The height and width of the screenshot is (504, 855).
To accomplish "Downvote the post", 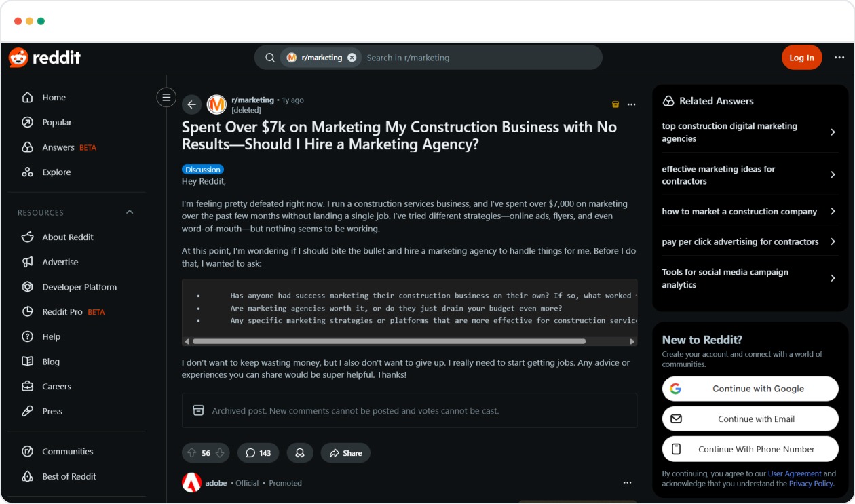I will coord(219,452).
